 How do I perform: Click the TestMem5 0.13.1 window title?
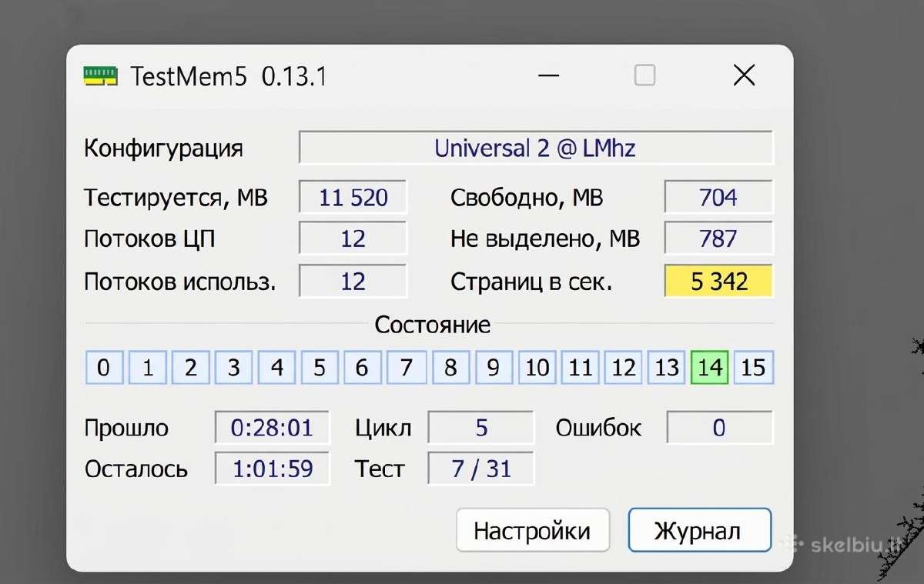pyautogui.click(x=229, y=76)
